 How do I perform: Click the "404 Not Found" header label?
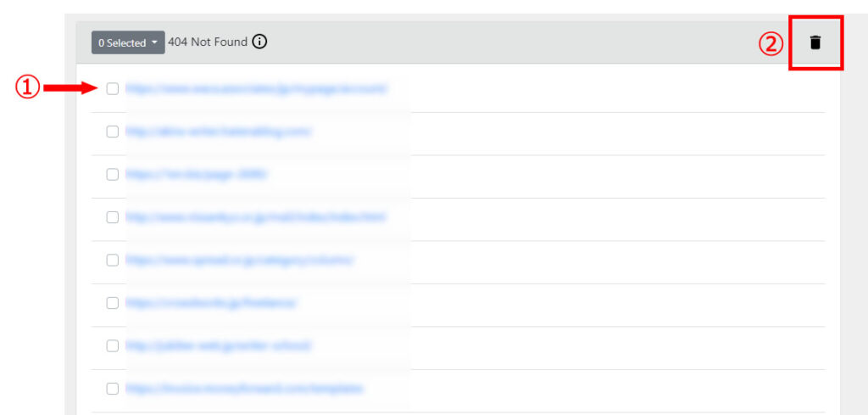pos(208,42)
